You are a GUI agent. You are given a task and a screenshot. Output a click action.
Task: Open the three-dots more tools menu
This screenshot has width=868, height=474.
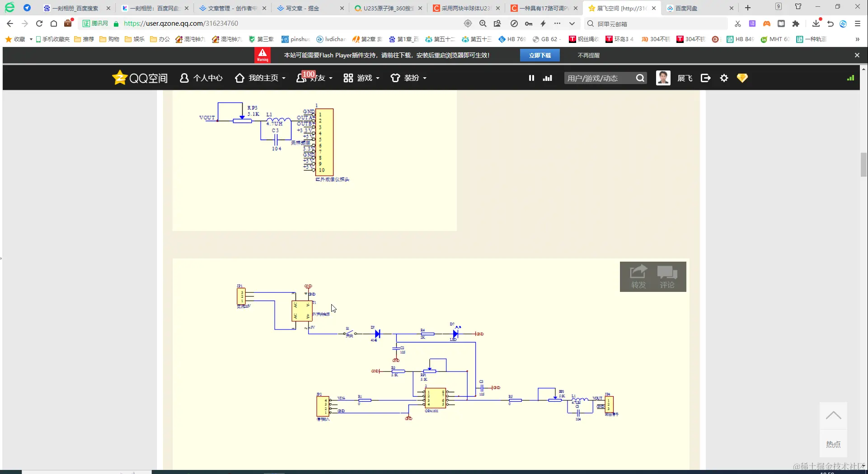[x=557, y=23]
